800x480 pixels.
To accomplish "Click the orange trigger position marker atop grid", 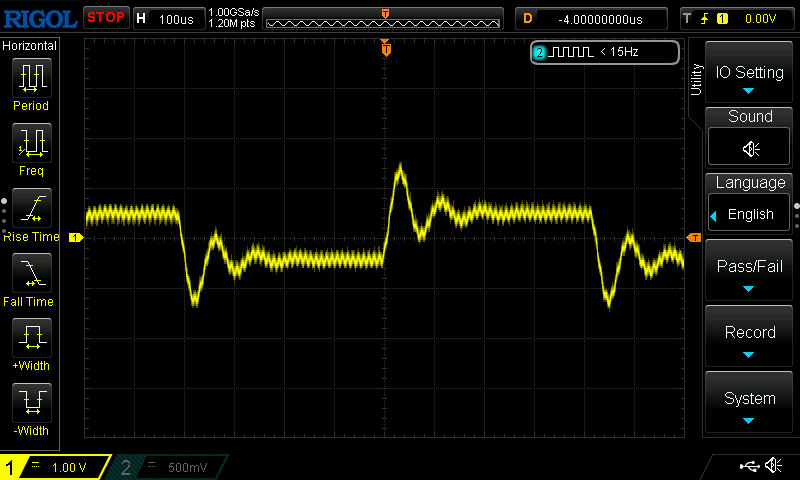I will pos(386,48).
